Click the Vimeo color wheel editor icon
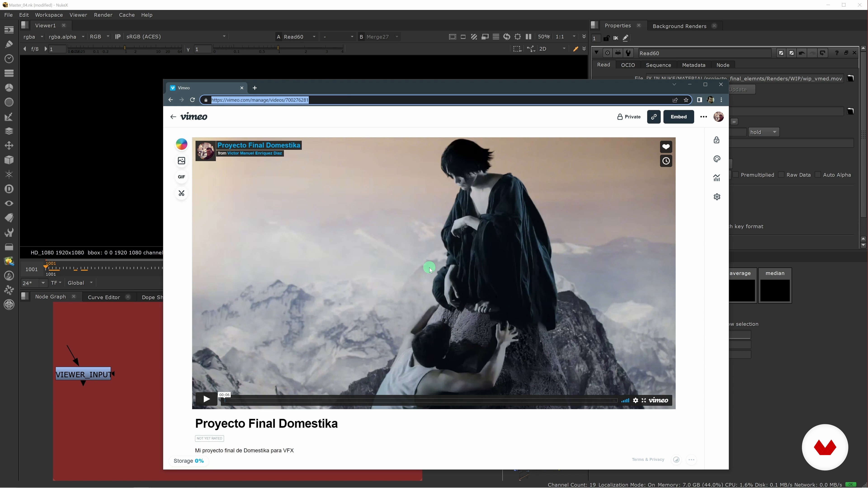Screen dimensions: 868x488 tap(181, 144)
